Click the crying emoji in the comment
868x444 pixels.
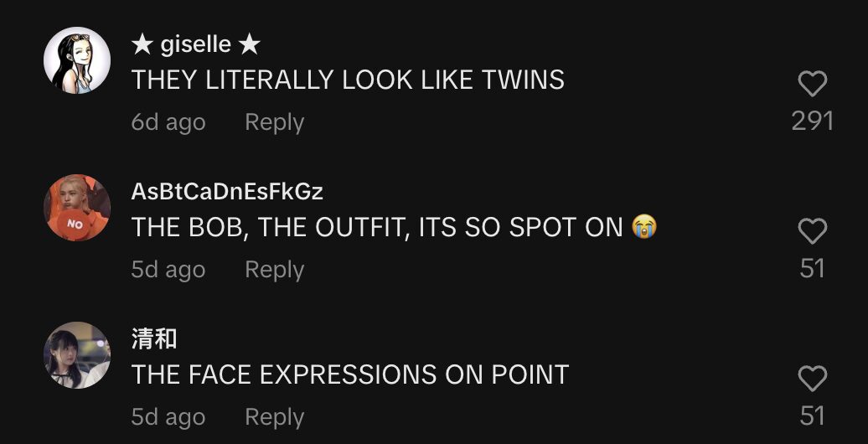tap(644, 227)
